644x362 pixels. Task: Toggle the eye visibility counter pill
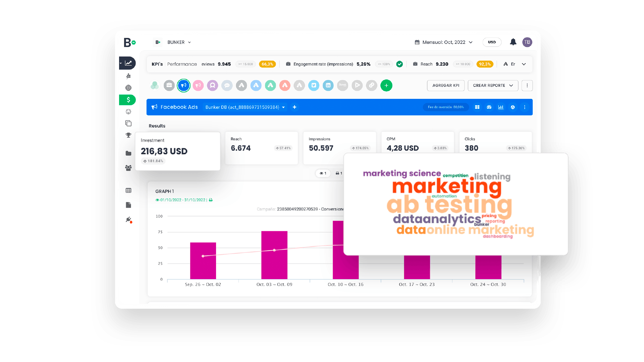[x=323, y=173]
